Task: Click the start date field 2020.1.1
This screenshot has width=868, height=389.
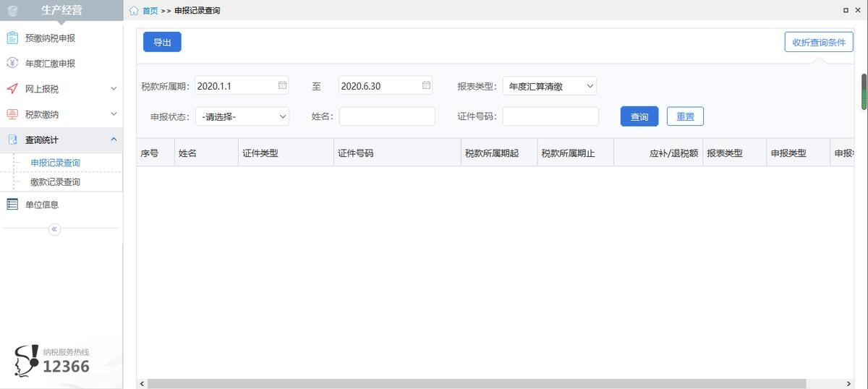Action: [x=242, y=86]
